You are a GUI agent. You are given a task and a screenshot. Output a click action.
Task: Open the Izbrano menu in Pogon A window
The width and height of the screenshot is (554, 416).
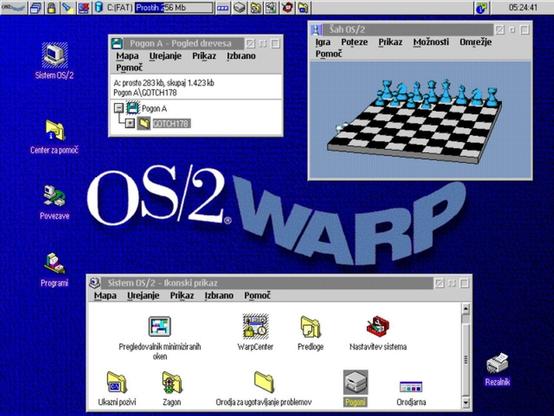click(241, 56)
